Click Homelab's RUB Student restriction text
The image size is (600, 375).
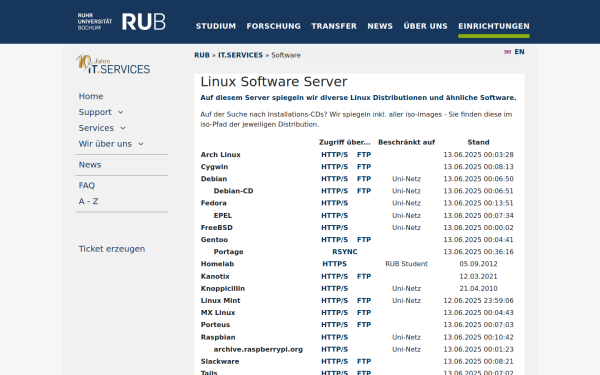point(406,264)
